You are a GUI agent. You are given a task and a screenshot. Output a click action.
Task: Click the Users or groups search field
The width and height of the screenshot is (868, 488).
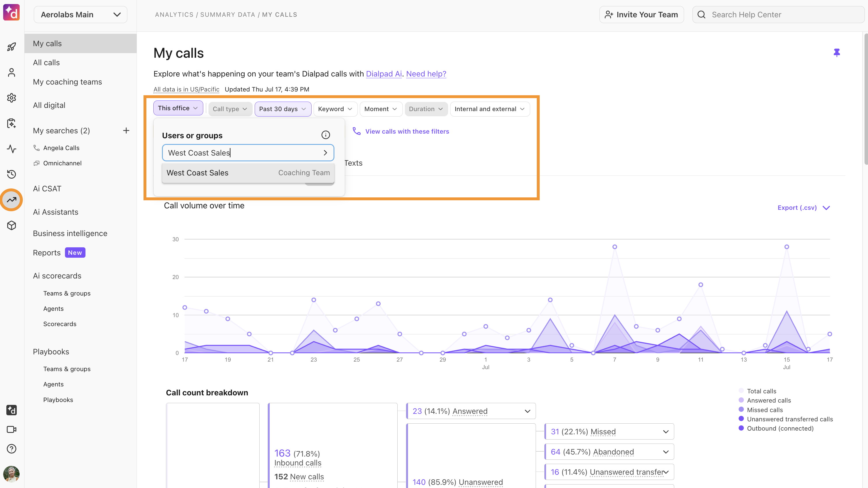[248, 153]
